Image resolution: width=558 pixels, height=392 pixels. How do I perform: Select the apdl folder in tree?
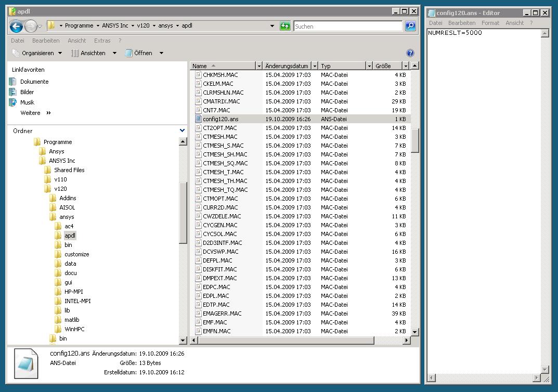pyautogui.click(x=70, y=236)
